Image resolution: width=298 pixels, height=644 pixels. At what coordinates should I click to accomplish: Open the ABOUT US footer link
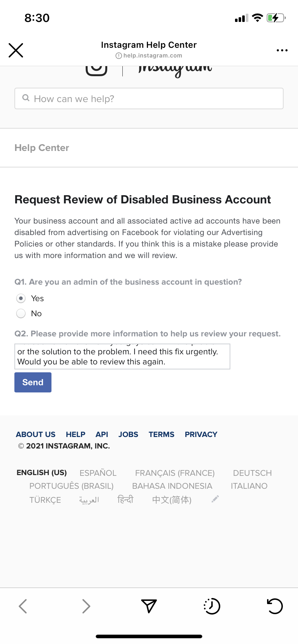[x=36, y=434]
